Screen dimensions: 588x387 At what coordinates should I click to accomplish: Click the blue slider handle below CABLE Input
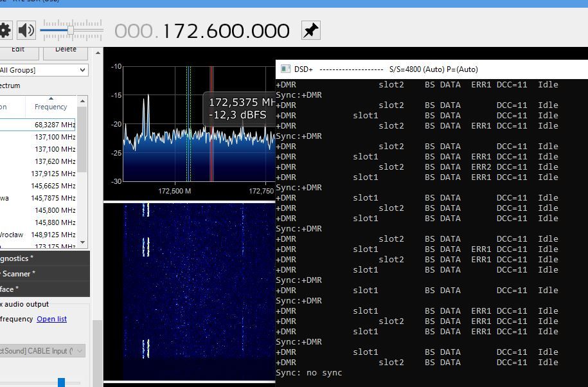coord(61,382)
